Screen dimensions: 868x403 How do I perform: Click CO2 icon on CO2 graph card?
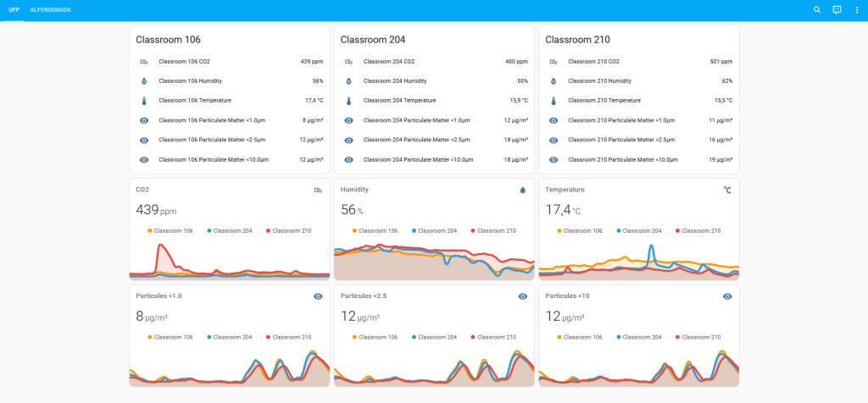[319, 190]
